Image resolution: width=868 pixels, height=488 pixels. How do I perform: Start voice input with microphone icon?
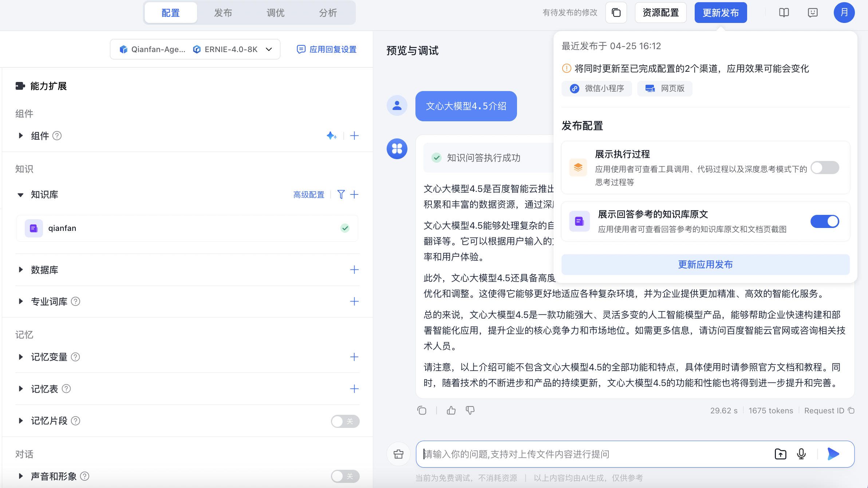point(801,454)
